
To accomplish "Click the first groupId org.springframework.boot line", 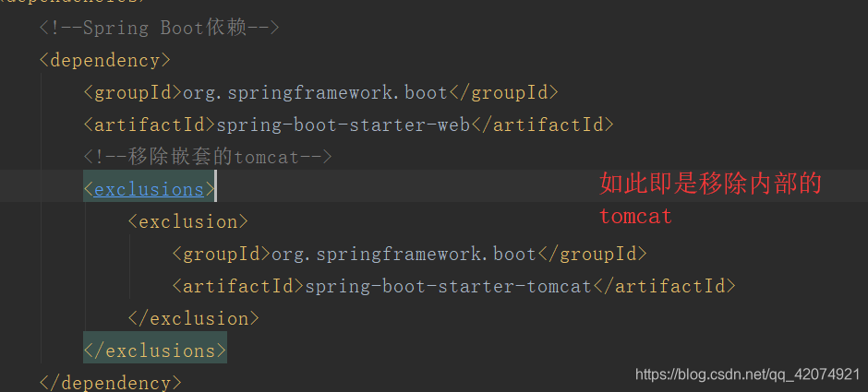I will [321, 92].
